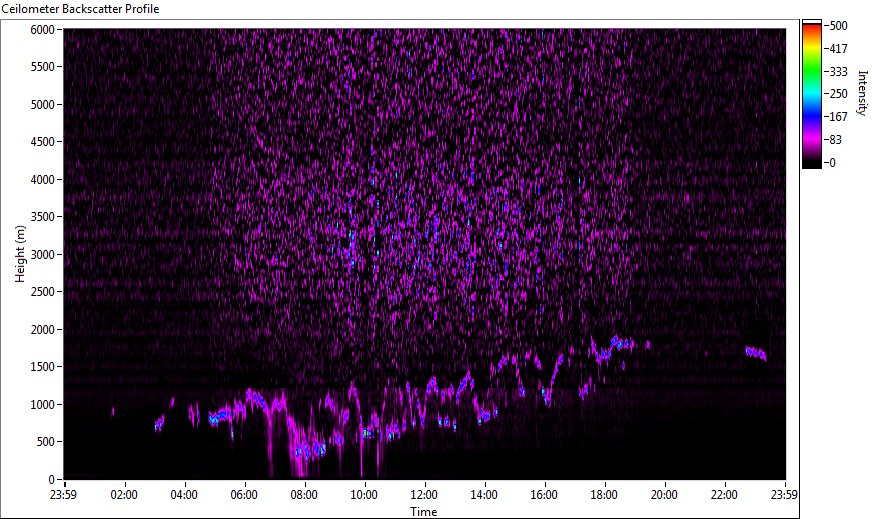The width and height of the screenshot is (872, 519).
Task: Click the 08:00 time axis label
Action: [304, 495]
